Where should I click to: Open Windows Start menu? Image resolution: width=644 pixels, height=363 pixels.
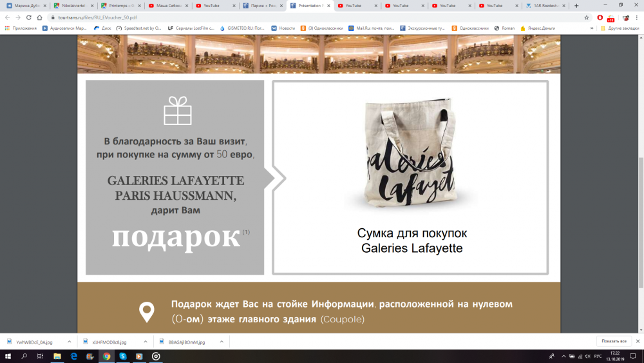(7, 356)
